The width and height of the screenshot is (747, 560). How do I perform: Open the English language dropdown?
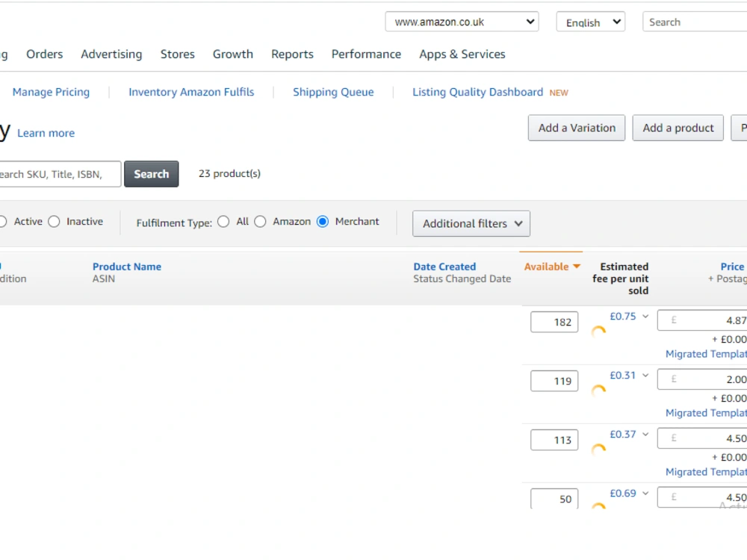click(x=590, y=22)
